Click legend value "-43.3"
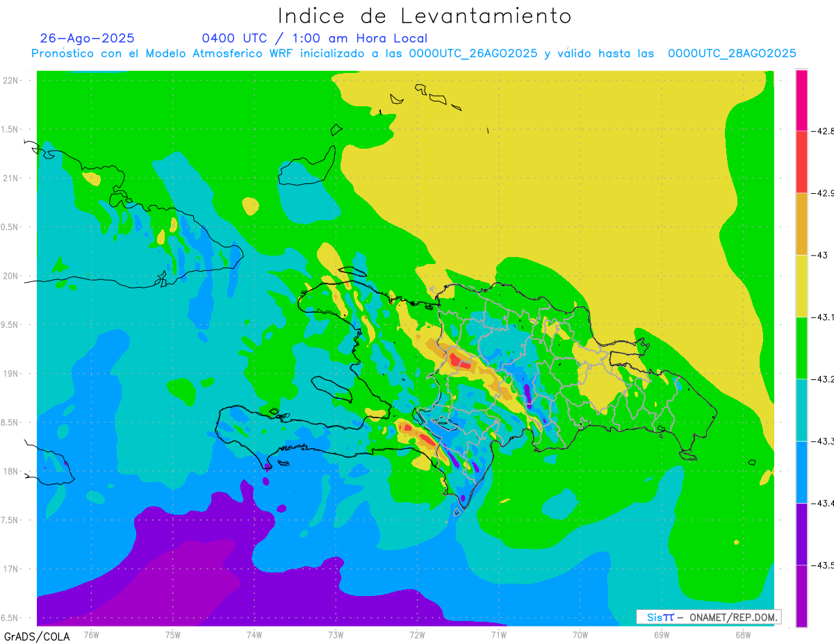 (x=823, y=441)
